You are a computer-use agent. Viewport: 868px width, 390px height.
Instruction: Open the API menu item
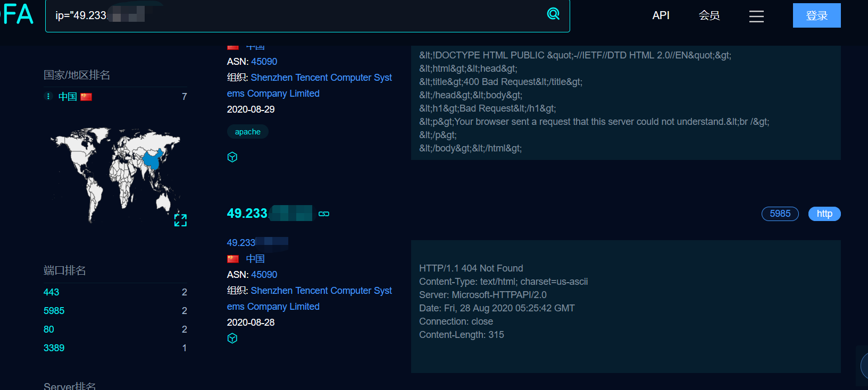(x=661, y=15)
